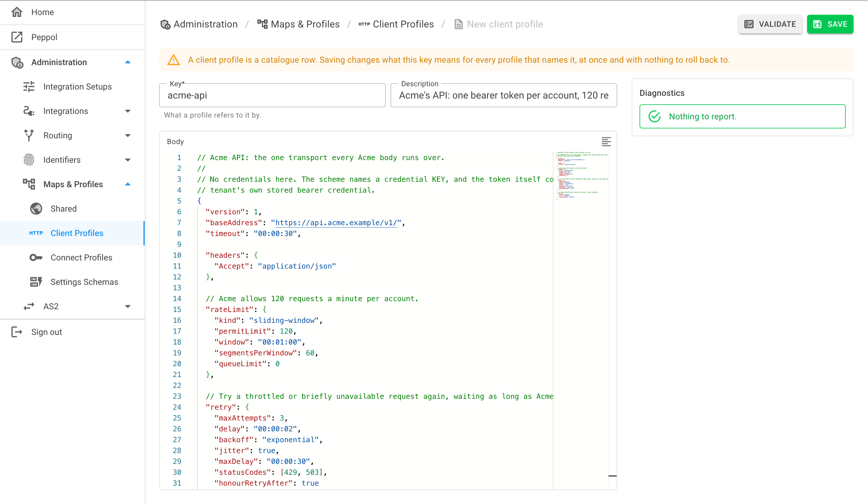The height and width of the screenshot is (504, 868).
Task: Click the AS2 arrows icon
Action: [x=29, y=306]
